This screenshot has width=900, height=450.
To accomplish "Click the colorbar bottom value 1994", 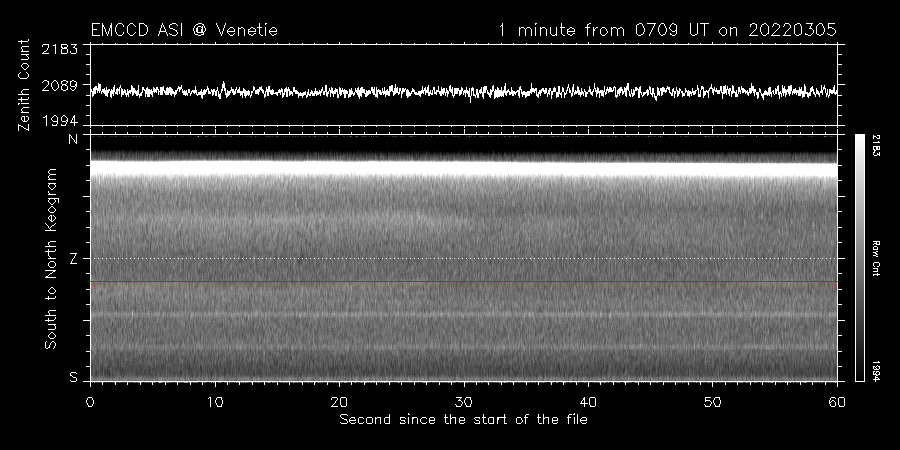I will pyautogui.click(x=876, y=371).
